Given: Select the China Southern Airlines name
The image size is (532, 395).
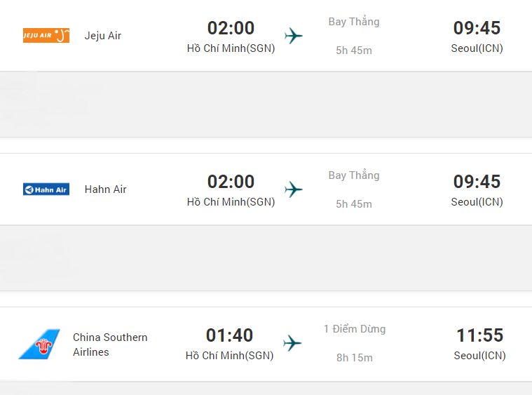Looking at the screenshot, I should point(110,344).
